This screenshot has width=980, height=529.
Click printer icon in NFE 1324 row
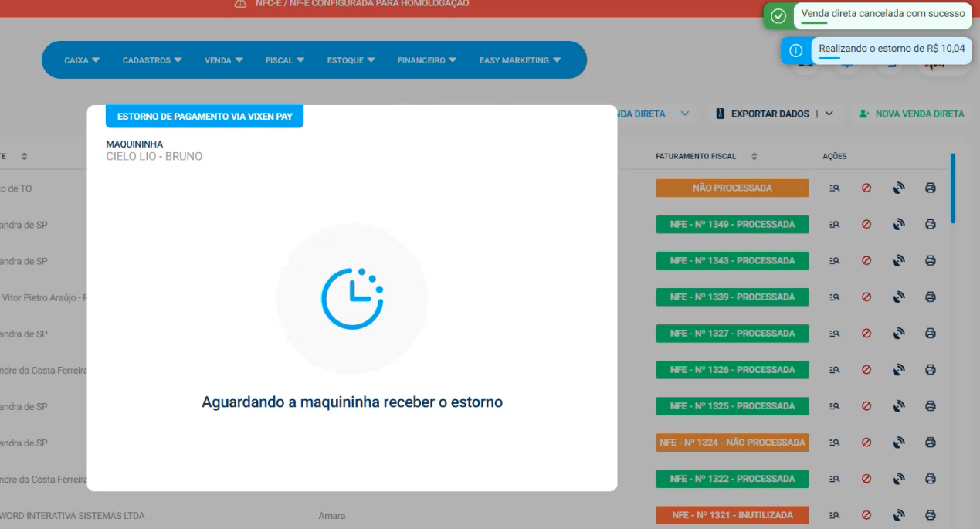(x=931, y=443)
